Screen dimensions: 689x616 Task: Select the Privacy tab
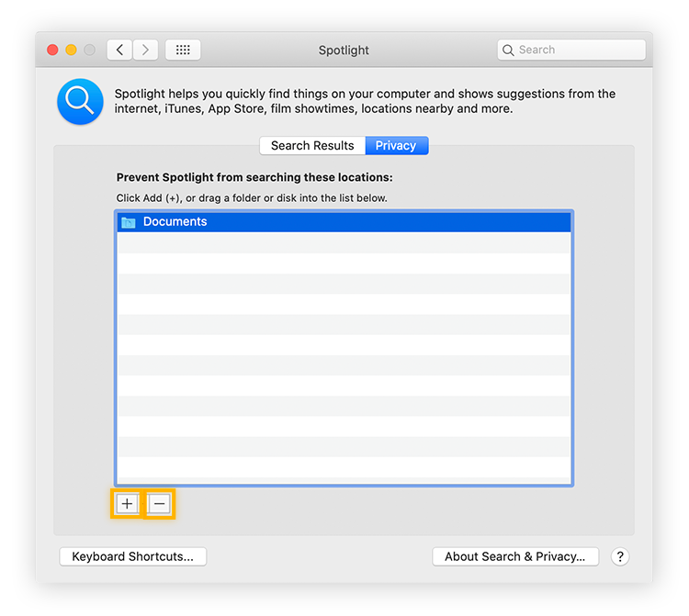[x=396, y=145]
